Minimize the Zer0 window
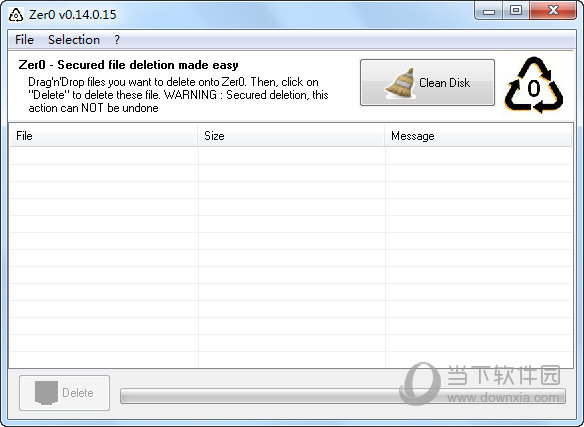This screenshot has width=584, height=427. (x=488, y=11)
